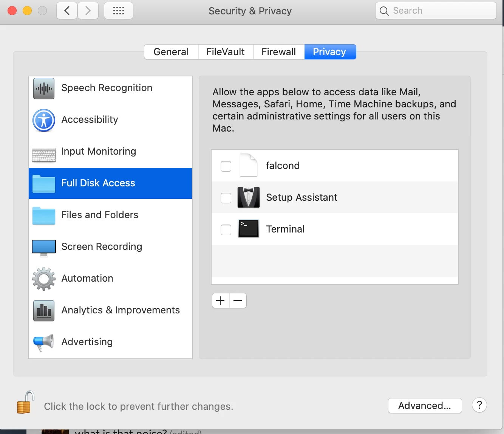Select the 'falcond' name in the app list
The height and width of the screenshot is (434, 504).
pyautogui.click(x=283, y=166)
